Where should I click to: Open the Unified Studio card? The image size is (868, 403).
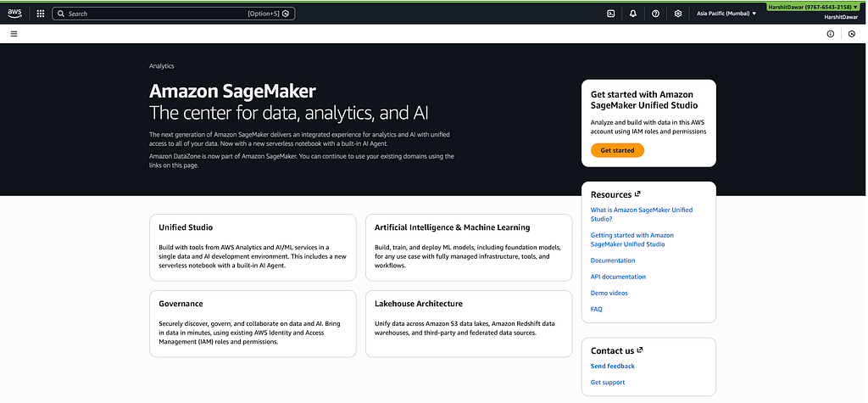point(253,247)
